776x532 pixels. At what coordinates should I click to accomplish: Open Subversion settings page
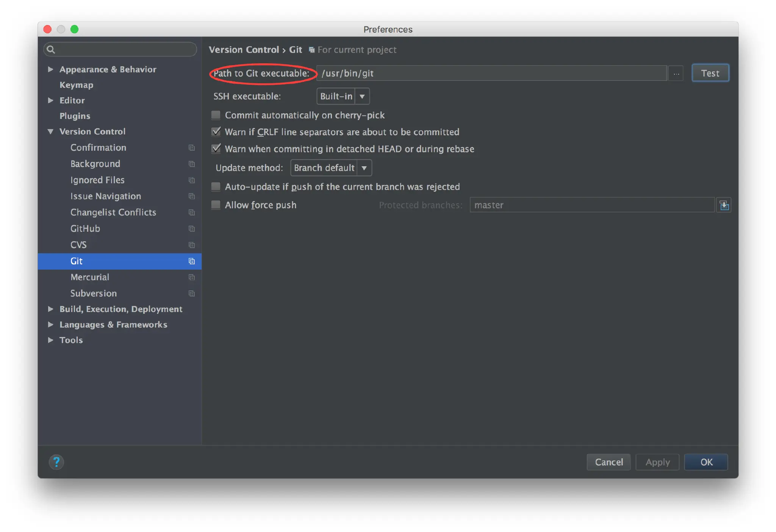pos(94,293)
